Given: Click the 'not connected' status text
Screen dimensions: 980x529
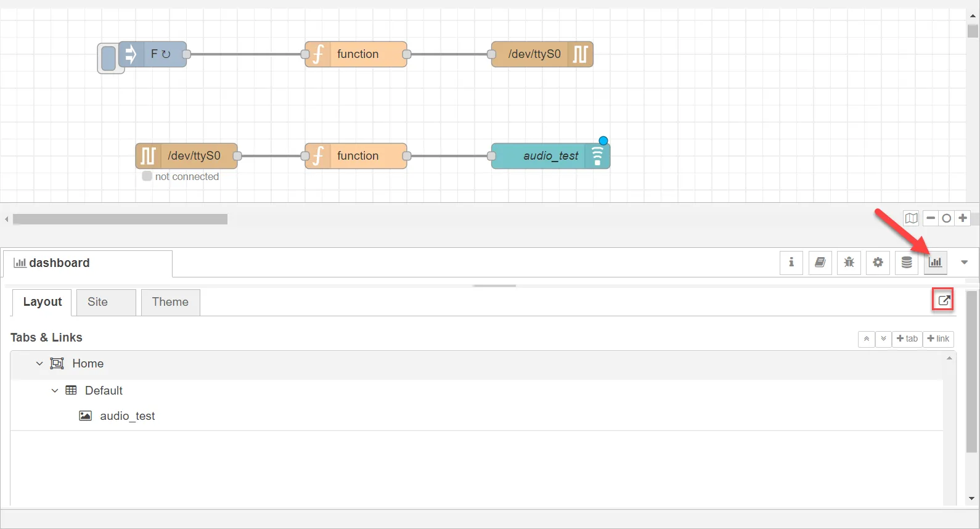Looking at the screenshot, I should pyautogui.click(x=187, y=177).
